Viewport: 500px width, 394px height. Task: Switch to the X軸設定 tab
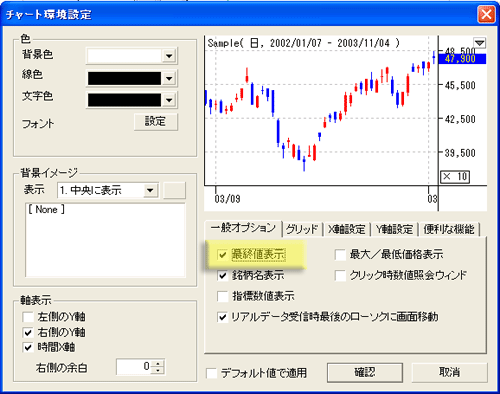pos(347,229)
